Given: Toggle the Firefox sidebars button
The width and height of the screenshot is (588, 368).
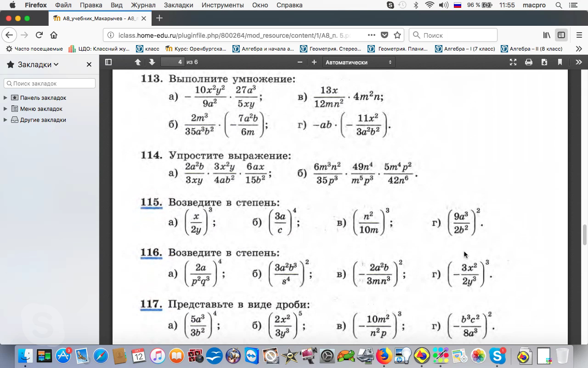Looking at the screenshot, I should 561,35.
